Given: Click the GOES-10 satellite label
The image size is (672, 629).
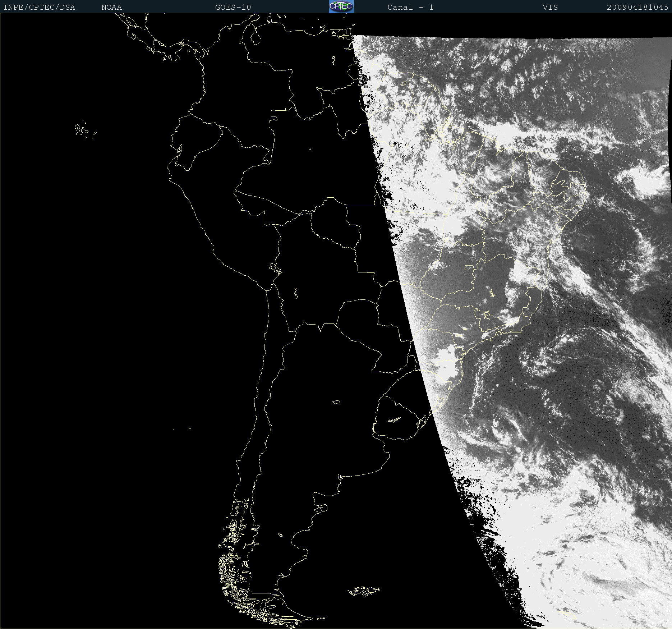Looking at the screenshot, I should 233,7.
